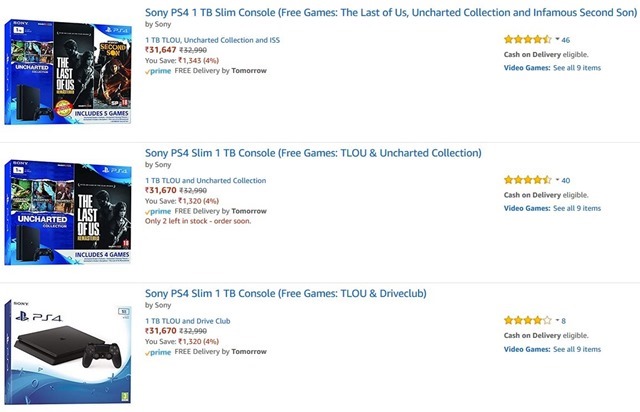Viewport: 640px width, 412px height.
Task: Expand rating dropdown arrow next to 40 reviews
Action: (x=557, y=180)
